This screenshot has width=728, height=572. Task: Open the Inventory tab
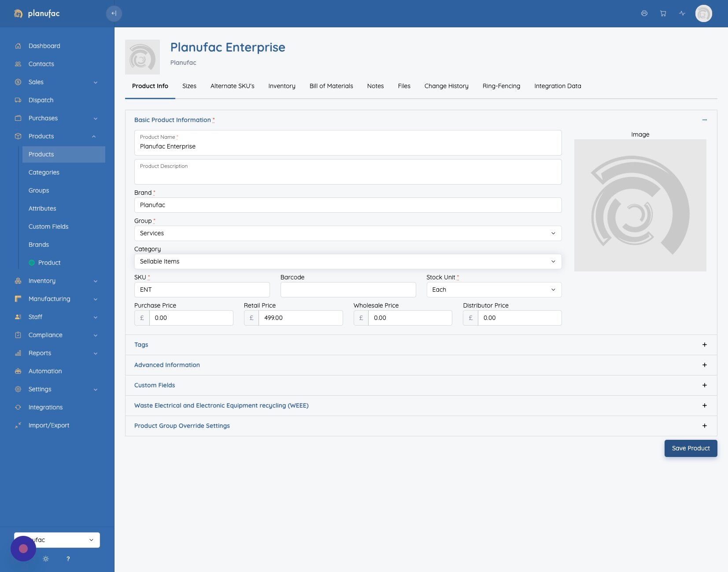tap(282, 86)
